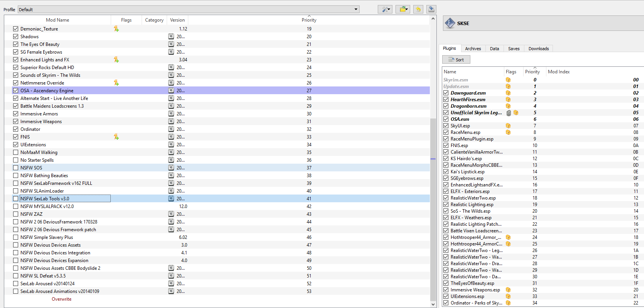Sort mod list by Priority column header
The image size is (644, 308).
(x=309, y=20)
